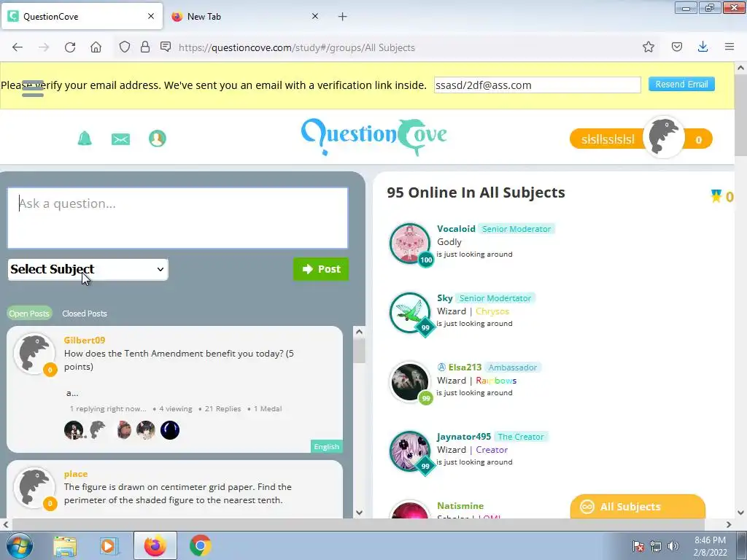Open the Gilbert09 username link
Image resolution: width=747 pixels, height=560 pixels.
click(x=85, y=340)
